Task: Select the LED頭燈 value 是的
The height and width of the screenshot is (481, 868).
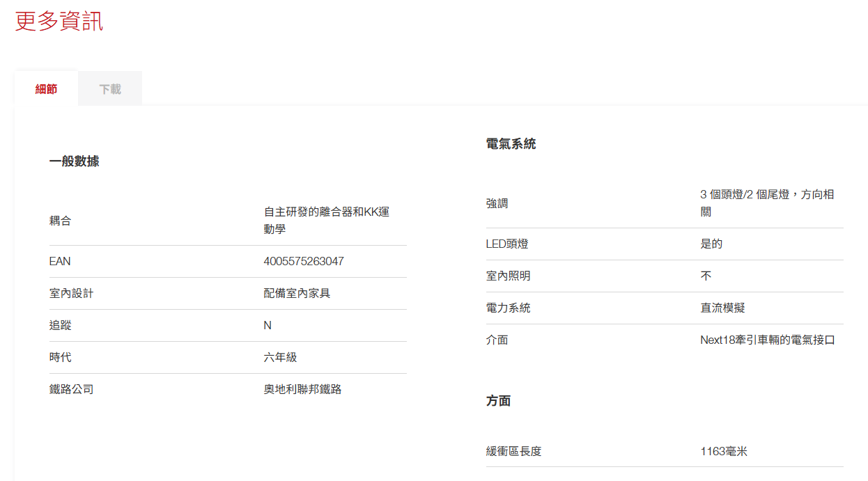Action: point(706,244)
